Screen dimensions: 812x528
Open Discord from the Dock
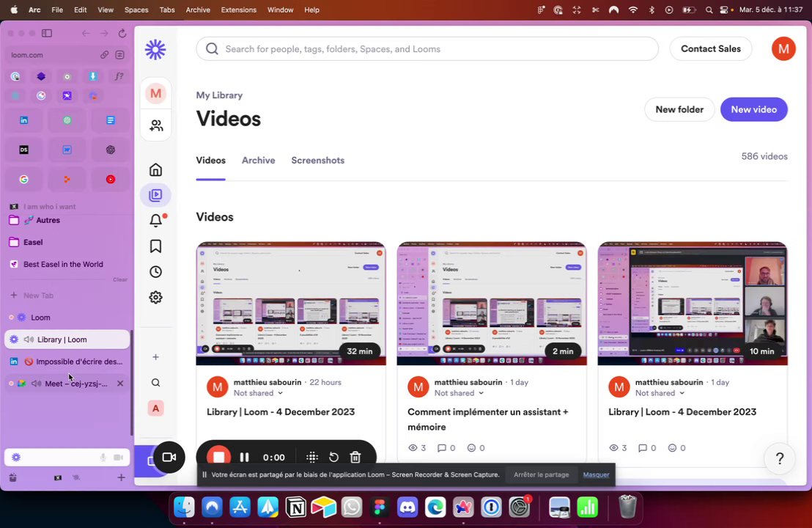point(407,507)
